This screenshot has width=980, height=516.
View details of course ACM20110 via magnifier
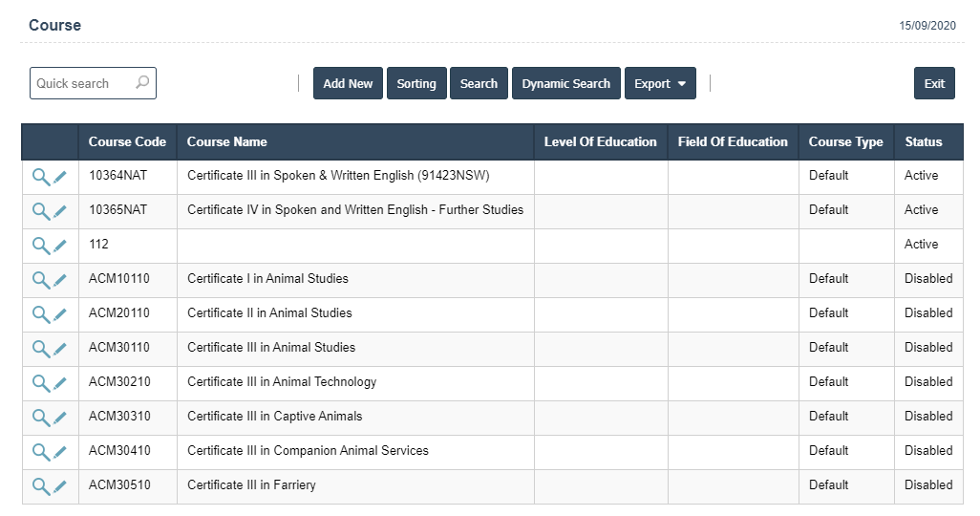(x=41, y=314)
